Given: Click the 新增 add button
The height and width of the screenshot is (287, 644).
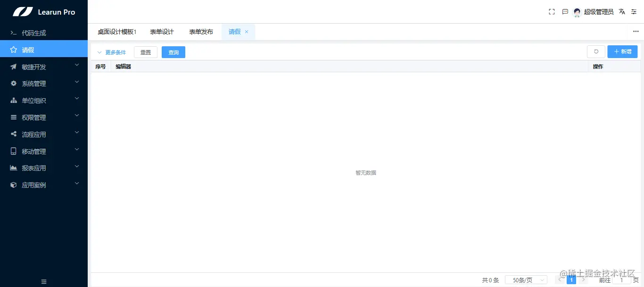Looking at the screenshot, I should tap(622, 51).
